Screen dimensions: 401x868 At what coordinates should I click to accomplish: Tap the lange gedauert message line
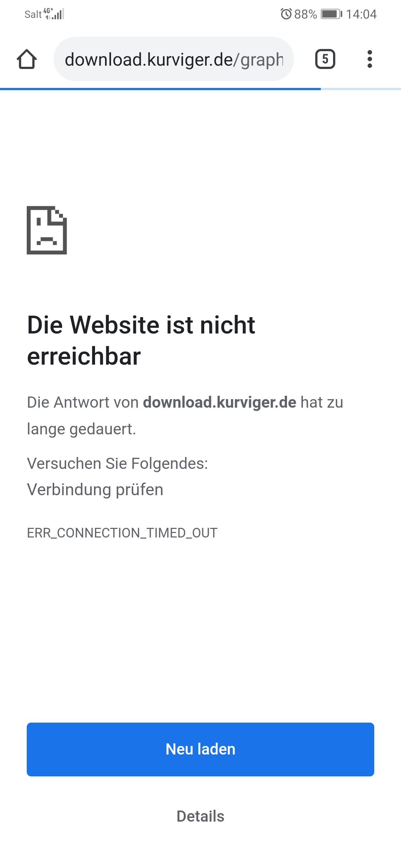tap(82, 429)
